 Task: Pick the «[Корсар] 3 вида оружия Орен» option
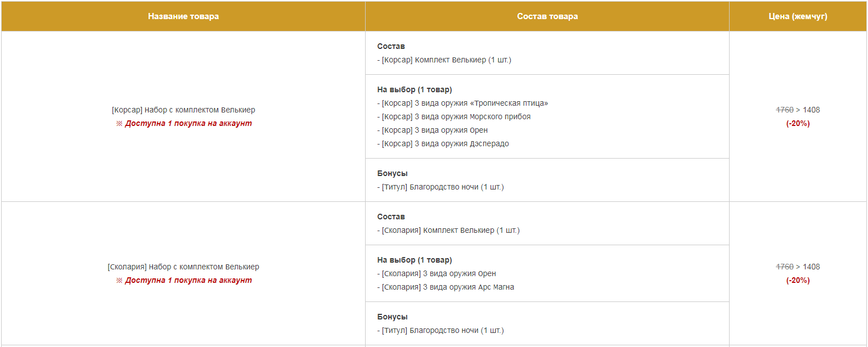tap(434, 130)
